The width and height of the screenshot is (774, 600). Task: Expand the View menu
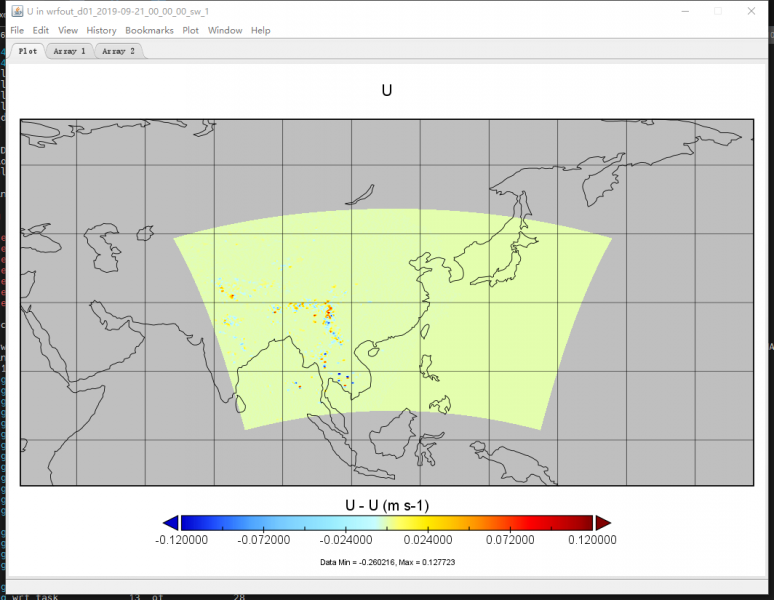tap(68, 30)
